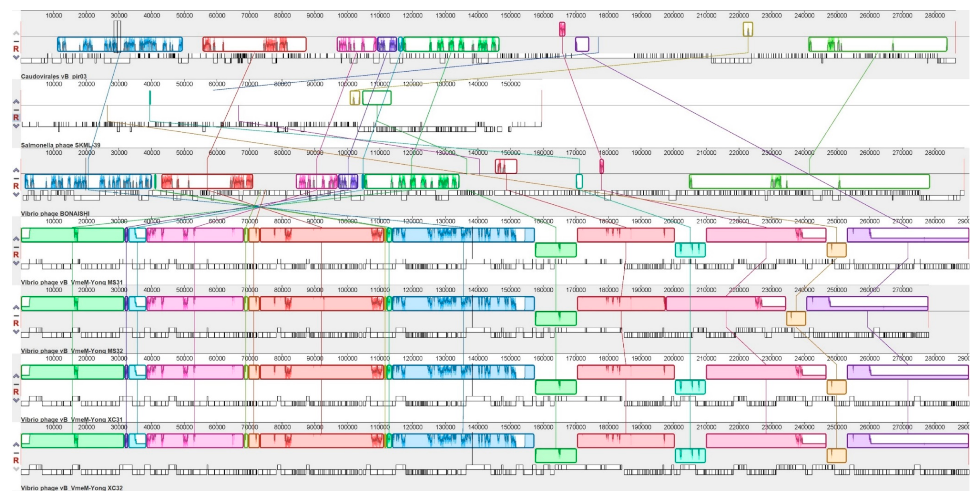Select orange inverted block in MS31 row
Viewport: 980px width, 500px height.
[837, 250]
